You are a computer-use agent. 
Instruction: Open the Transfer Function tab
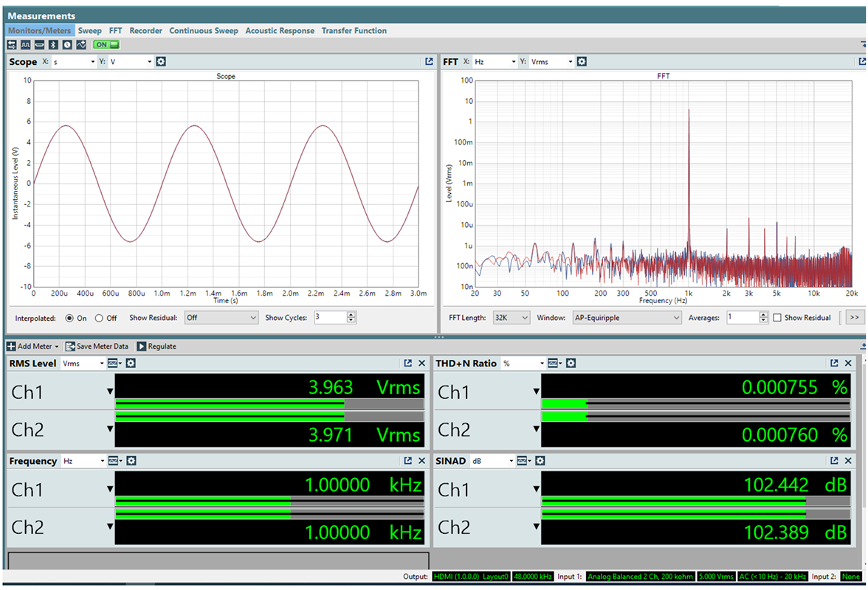point(354,31)
